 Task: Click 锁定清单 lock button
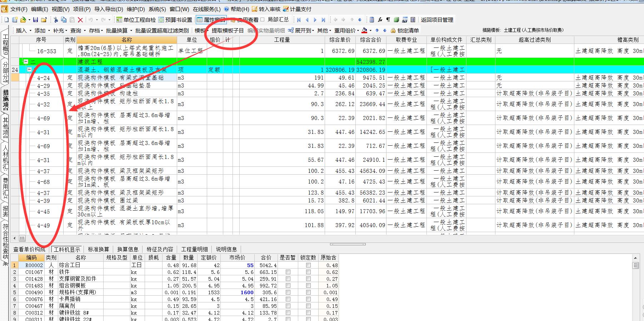pos(405,30)
